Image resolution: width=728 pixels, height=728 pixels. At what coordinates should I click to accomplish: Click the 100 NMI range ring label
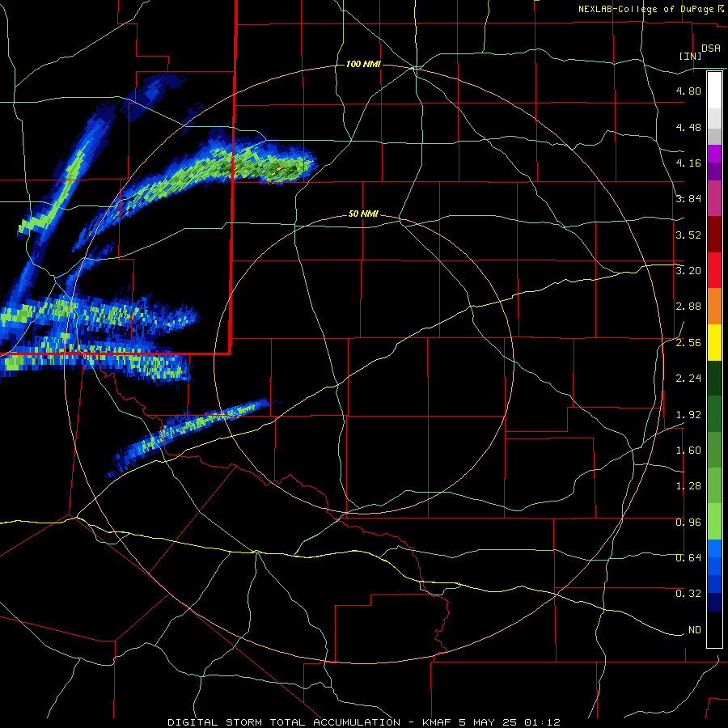(363, 64)
